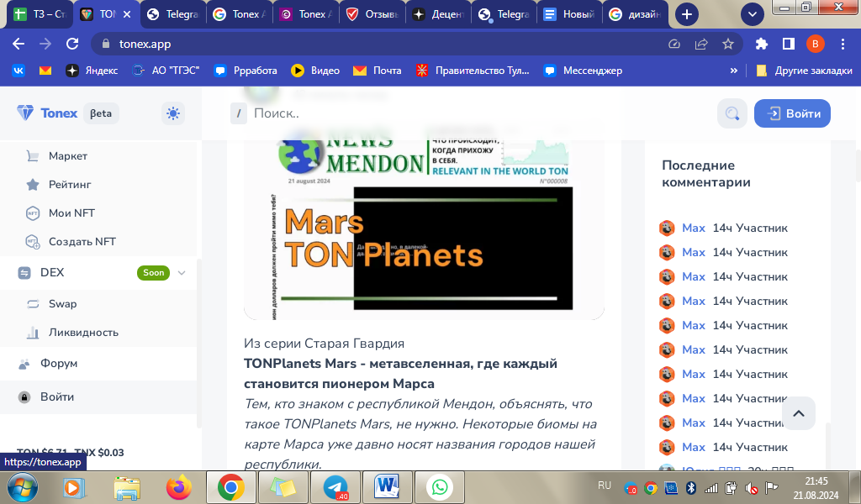The width and height of the screenshot is (861, 504).
Task: Open Другие закладки folder
Action: 804,71
